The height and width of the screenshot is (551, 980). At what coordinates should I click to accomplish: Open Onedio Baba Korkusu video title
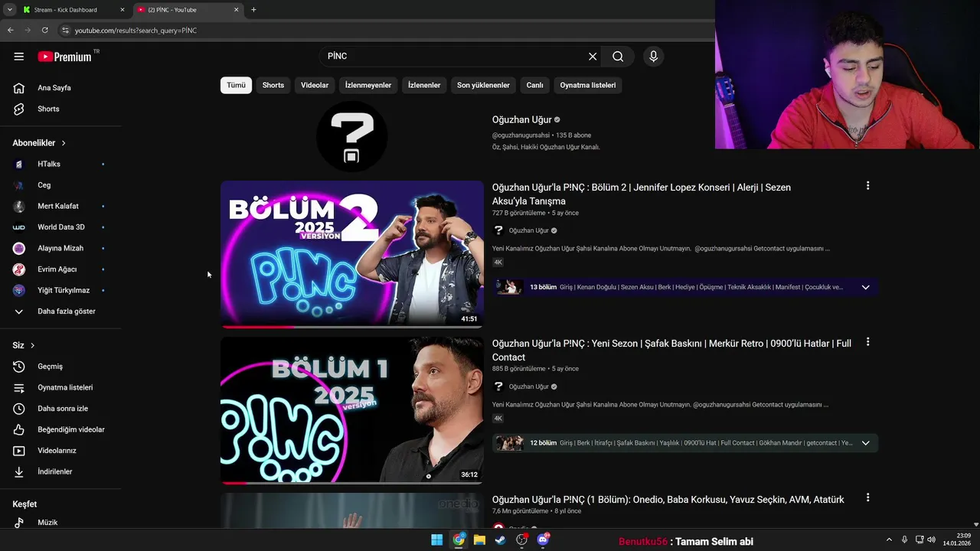tap(668, 500)
